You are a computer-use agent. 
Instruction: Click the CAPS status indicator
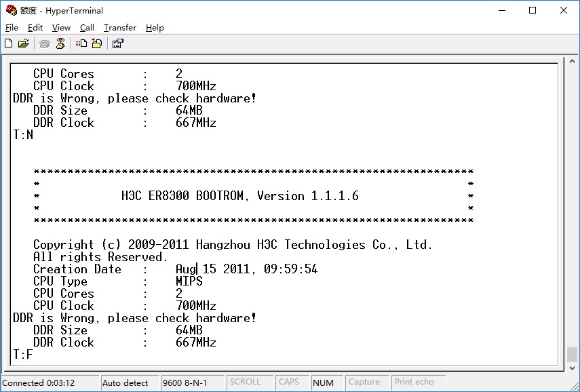(x=292, y=382)
